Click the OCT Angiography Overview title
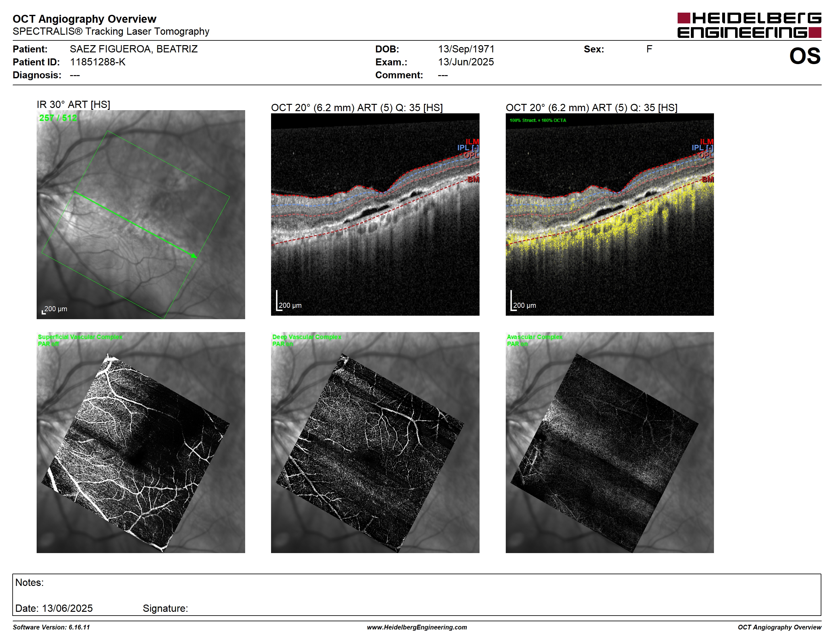Image resolution: width=834 pixels, height=644 pixels. pos(84,19)
